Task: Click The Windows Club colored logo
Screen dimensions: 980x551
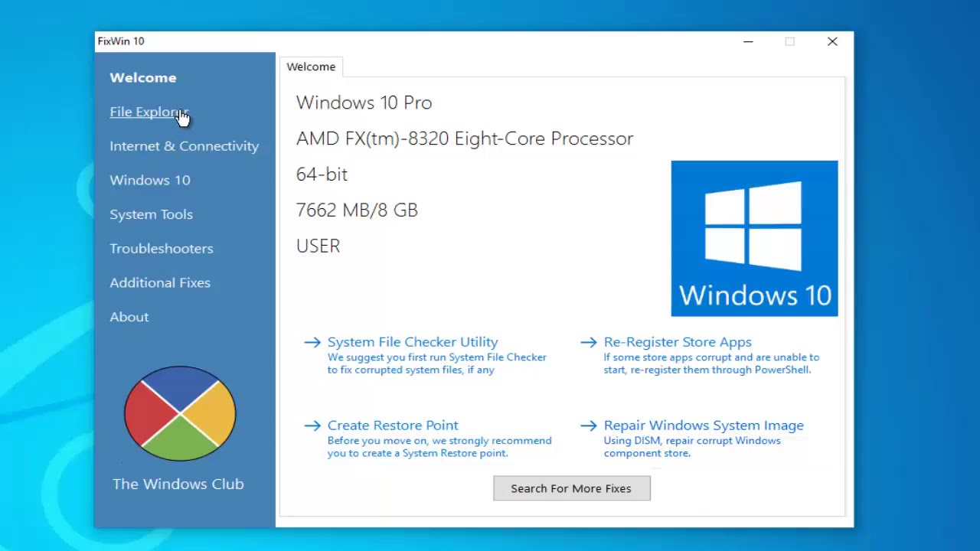Action: coord(180,413)
